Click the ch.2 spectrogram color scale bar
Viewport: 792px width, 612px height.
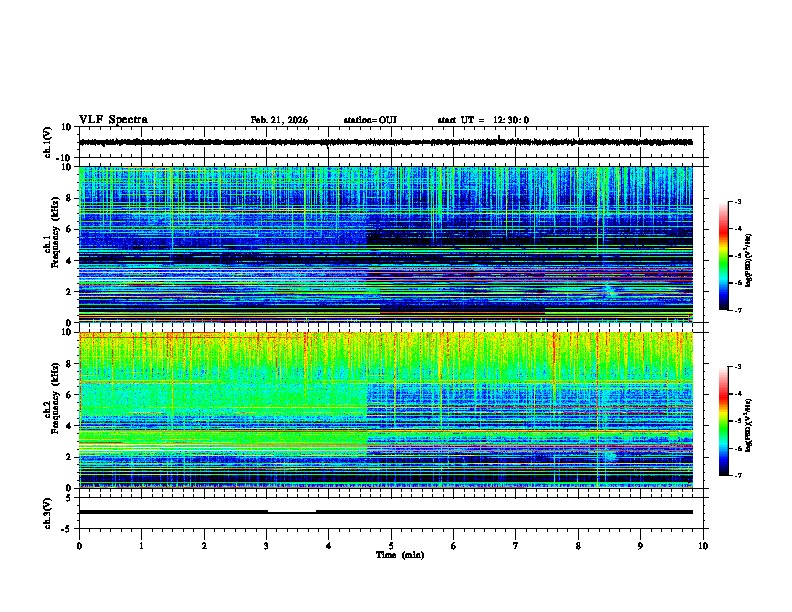tap(723, 421)
